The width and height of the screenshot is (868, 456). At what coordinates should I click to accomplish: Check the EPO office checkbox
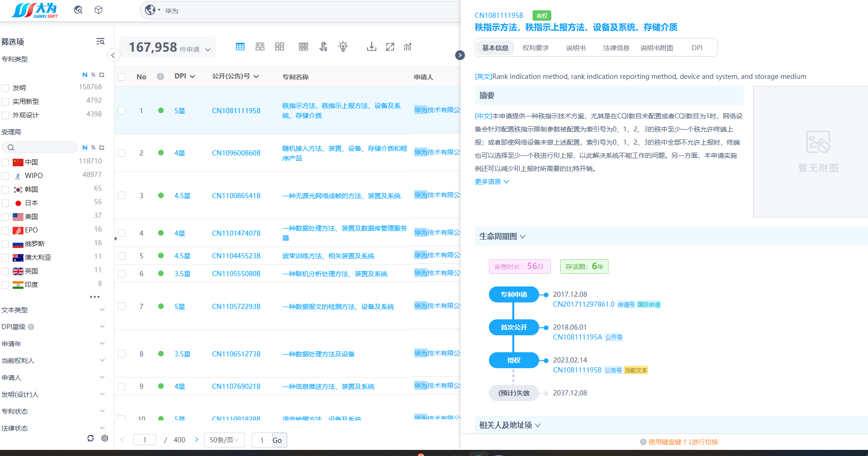(x=6, y=230)
